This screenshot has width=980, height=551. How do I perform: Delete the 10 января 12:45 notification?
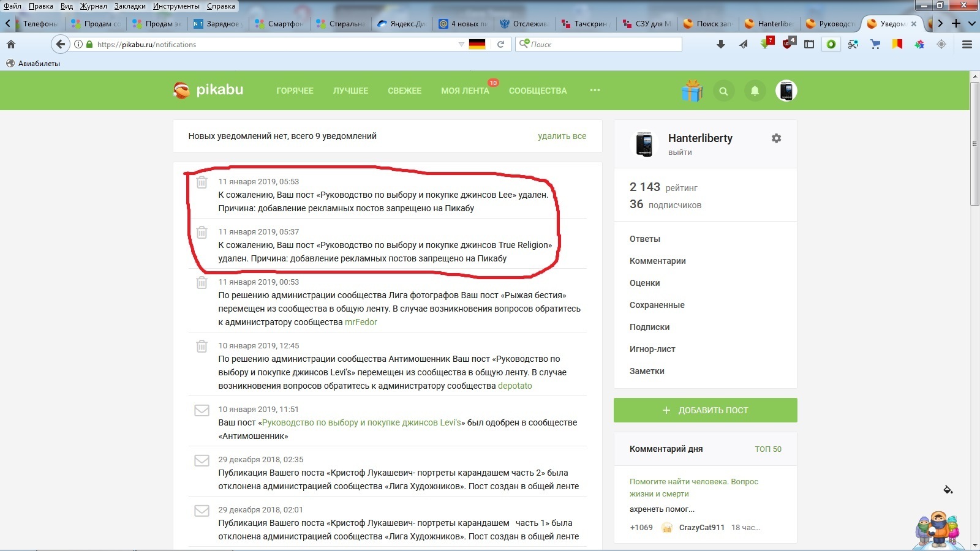(202, 347)
